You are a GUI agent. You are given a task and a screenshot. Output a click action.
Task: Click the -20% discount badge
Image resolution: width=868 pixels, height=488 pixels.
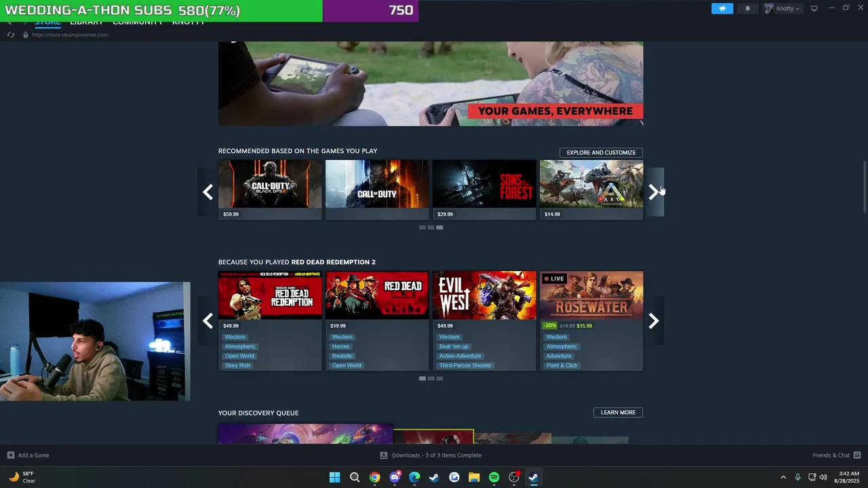click(x=549, y=326)
